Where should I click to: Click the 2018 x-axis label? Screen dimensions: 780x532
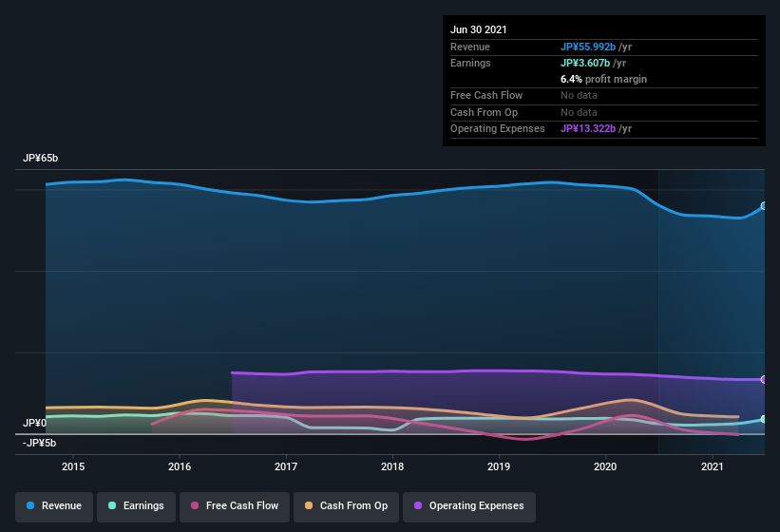392,466
